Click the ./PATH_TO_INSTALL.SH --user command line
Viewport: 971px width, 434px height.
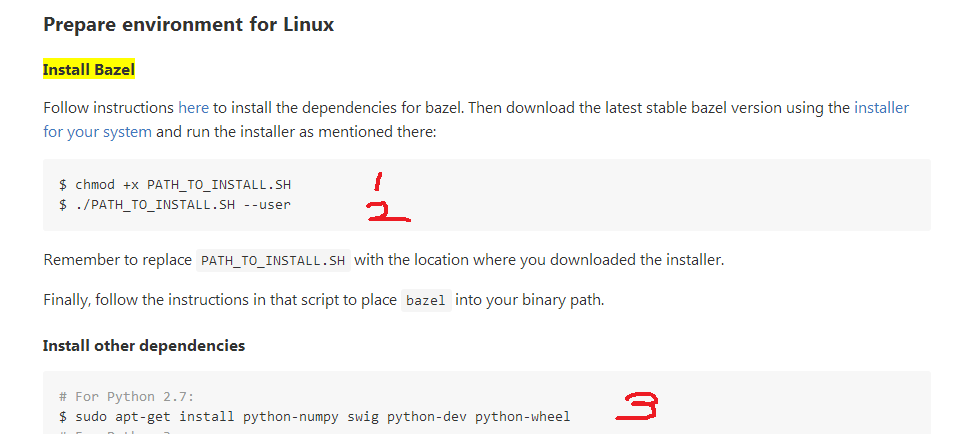click(x=181, y=204)
